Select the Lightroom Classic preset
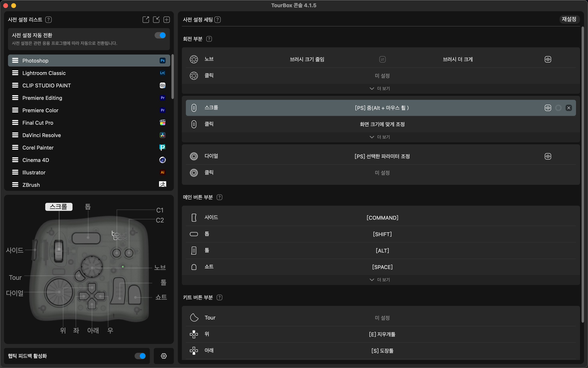Viewport: 588px width, 368px height. [89, 73]
